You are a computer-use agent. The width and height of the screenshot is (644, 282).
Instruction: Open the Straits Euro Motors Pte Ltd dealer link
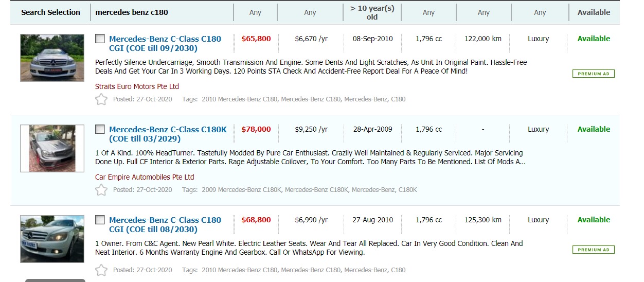pos(137,86)
